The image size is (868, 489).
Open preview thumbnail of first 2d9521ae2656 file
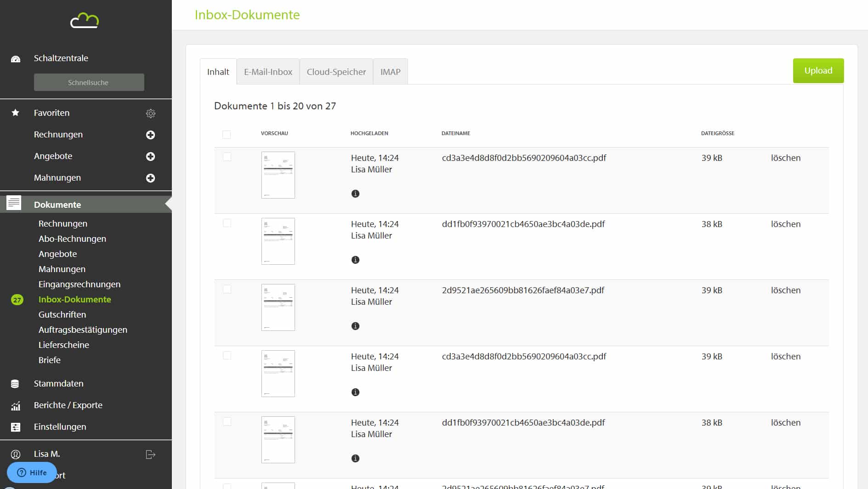[x=278, y=307]
